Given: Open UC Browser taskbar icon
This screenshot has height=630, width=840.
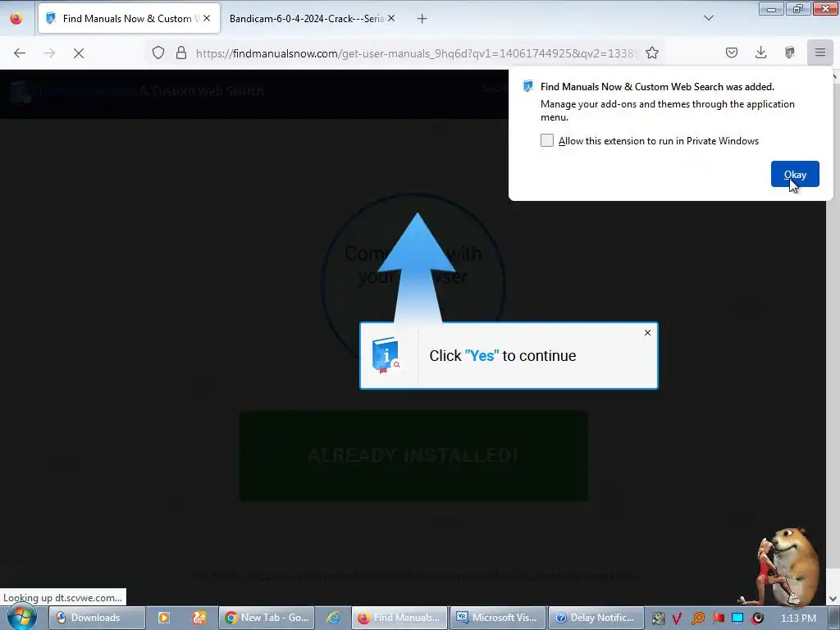Looking at the screenshot, I should click(199, 618).
